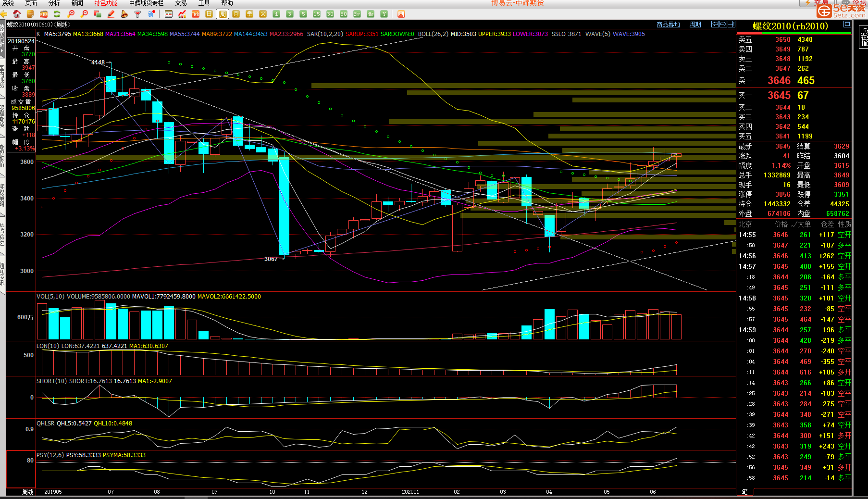Open the quote table list icon
This screenshot has height=499, width=868.
point(169,14)
